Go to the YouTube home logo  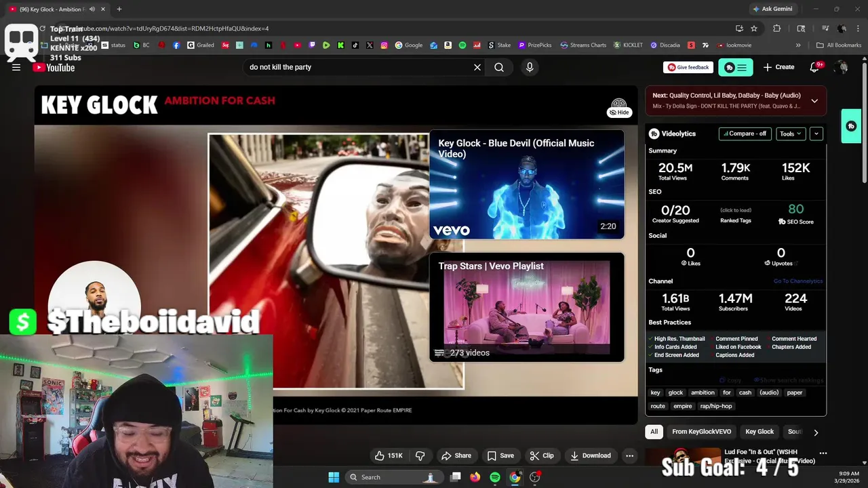click(54, 67)
